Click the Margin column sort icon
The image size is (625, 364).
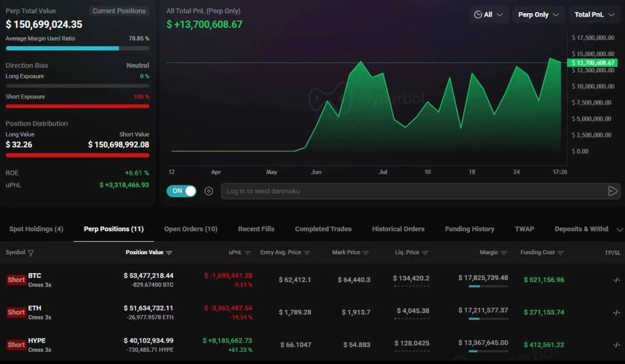coord(504,253)
